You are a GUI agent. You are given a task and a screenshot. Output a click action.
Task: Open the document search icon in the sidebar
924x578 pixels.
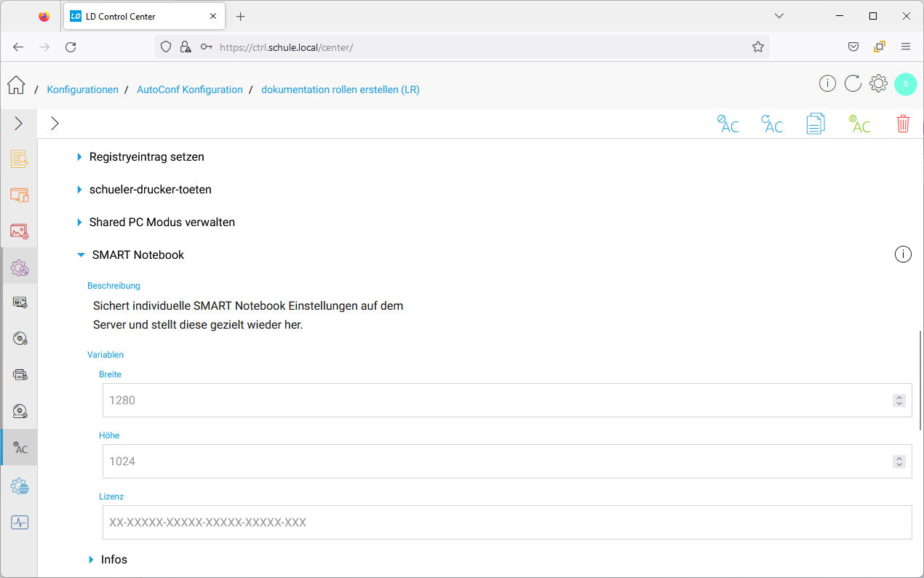pyautogui.click(x=19, y=158)
